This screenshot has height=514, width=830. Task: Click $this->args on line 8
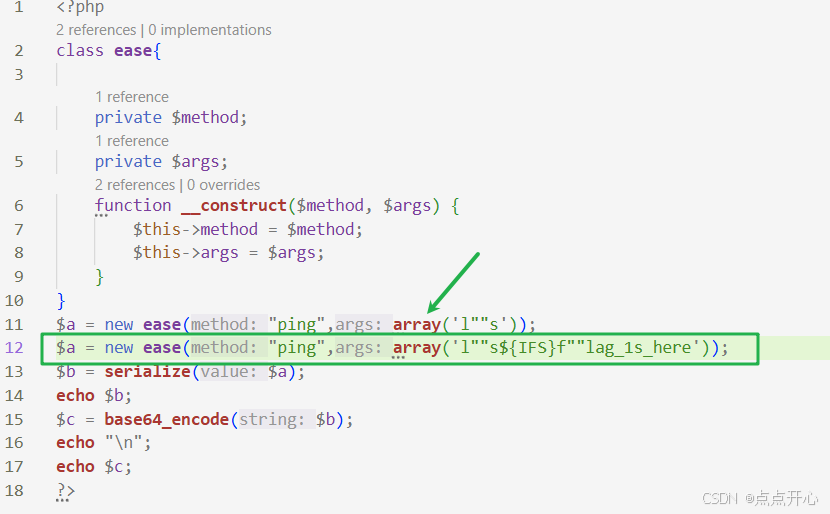[186, 253]
